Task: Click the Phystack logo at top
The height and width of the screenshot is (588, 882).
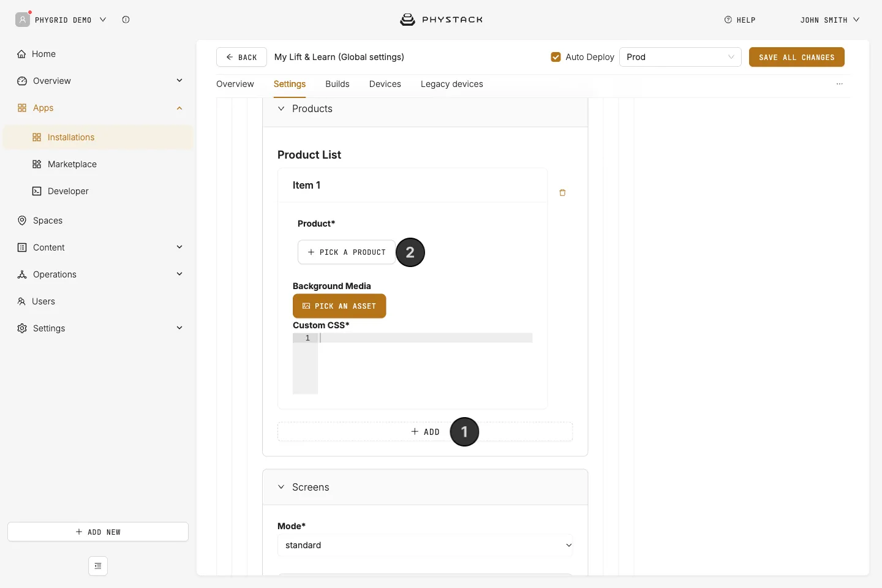Action: tap(441, 20)
